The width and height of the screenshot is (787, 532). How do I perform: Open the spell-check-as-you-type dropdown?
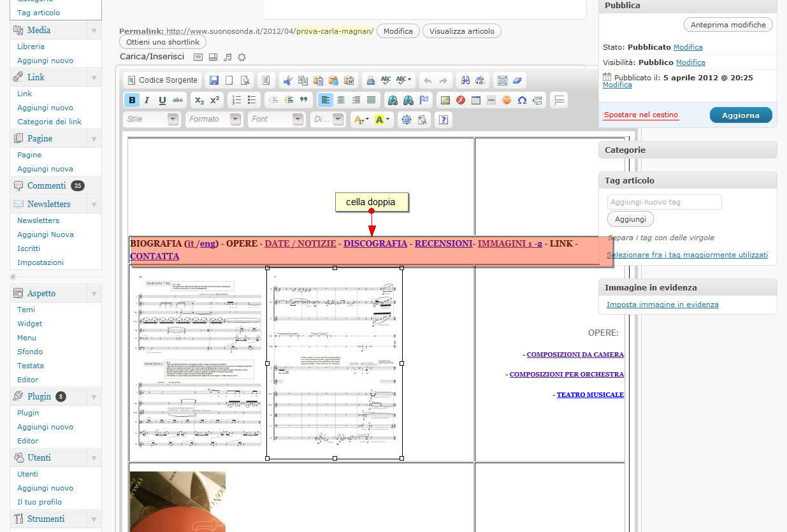pyautogui.click(x=404, y=80)
